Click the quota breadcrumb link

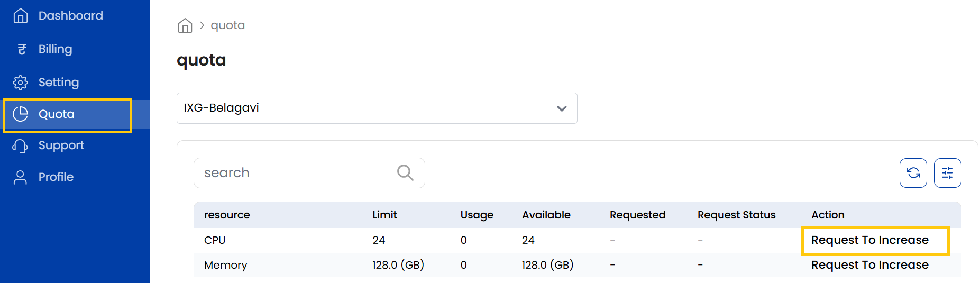227,25
